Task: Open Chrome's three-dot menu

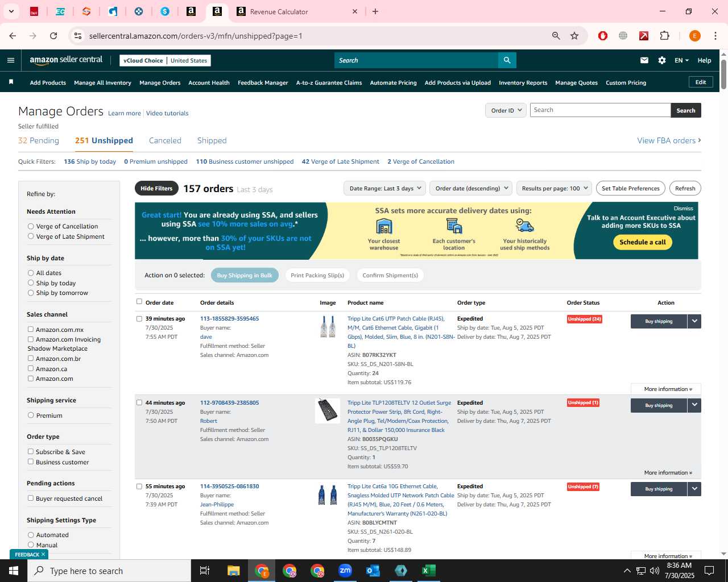Action: pyautogui.click(x=715, y=36)
